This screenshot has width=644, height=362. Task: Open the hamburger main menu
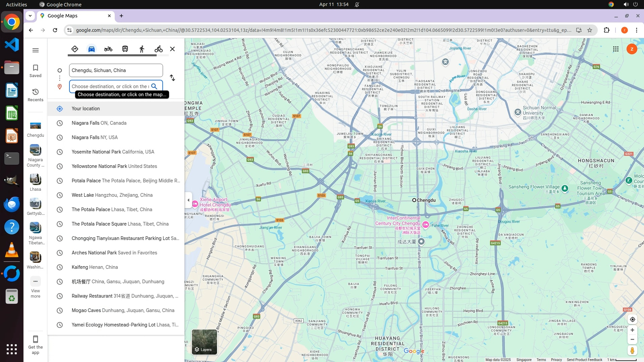[x=35, y=50]
